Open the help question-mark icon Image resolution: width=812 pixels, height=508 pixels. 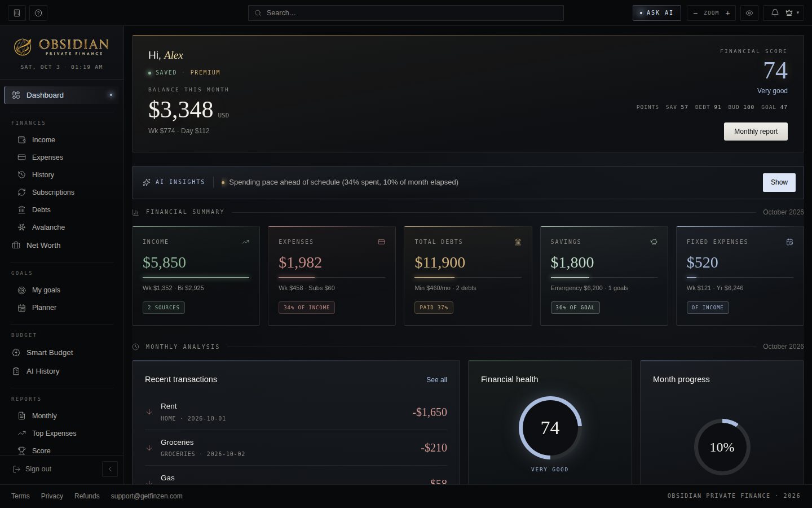(x=38, y=12)
